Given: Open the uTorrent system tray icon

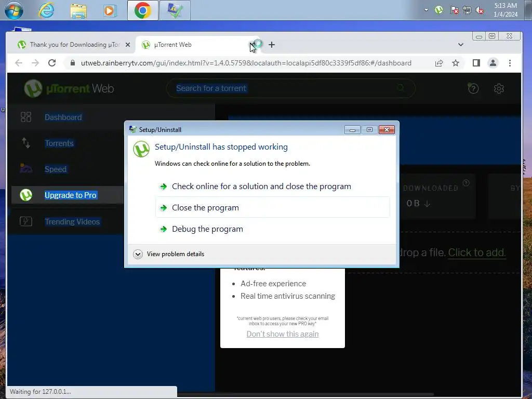Looking at the screenshot, I should (x=438, y=10).
